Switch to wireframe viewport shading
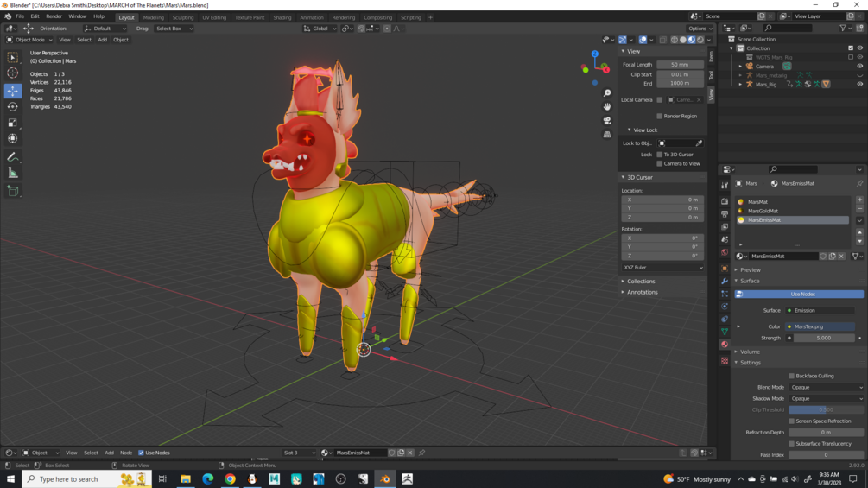The width and height of the screenshot is (868, 488). 675,40
